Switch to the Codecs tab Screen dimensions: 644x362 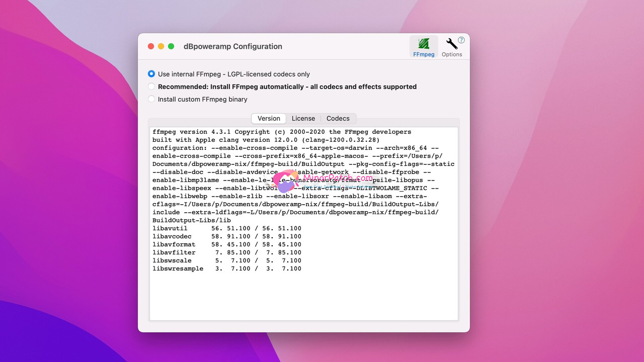tap(338, 119)
